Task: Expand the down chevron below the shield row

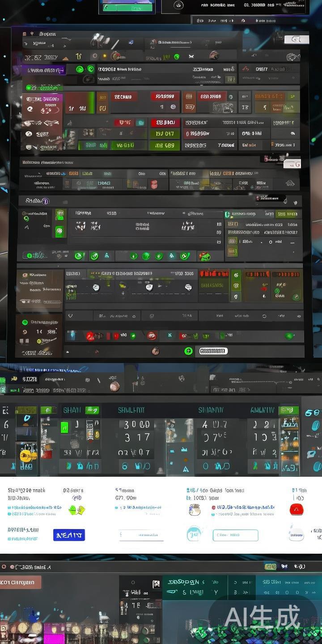Action: pyautogui.click(x=70, y=316)
